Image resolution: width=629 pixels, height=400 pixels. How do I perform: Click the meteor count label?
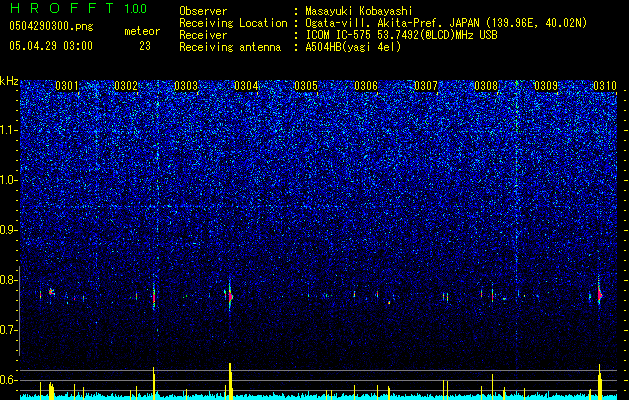[142, 31]
